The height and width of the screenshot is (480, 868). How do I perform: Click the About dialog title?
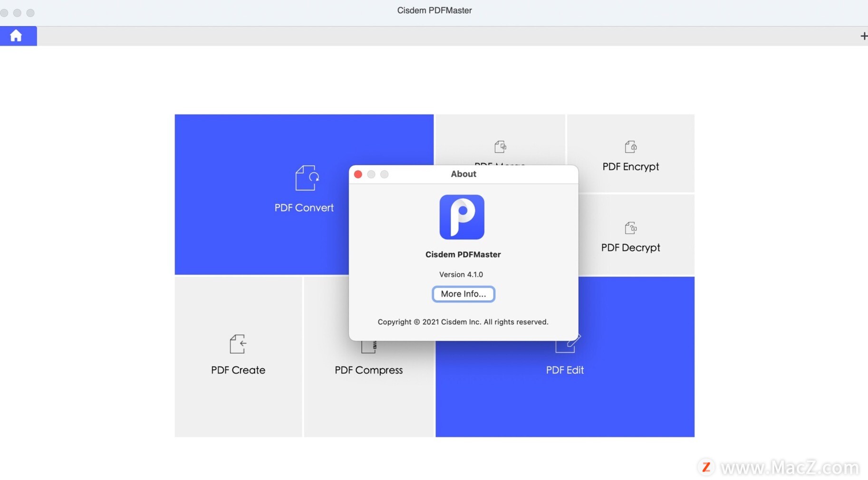tap(463, 174)
